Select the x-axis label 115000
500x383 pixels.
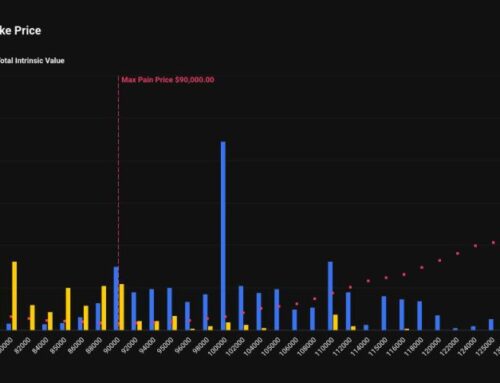pyautogui.click(x=378, y=347)
